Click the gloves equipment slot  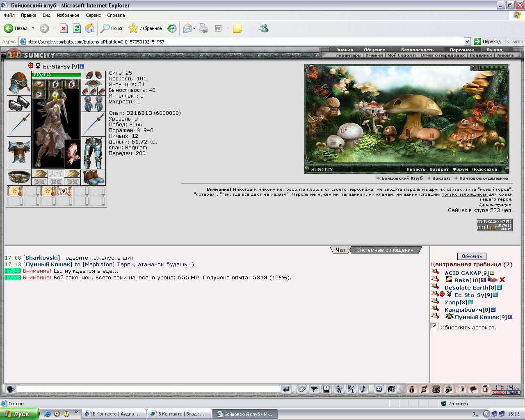(94, 104)
